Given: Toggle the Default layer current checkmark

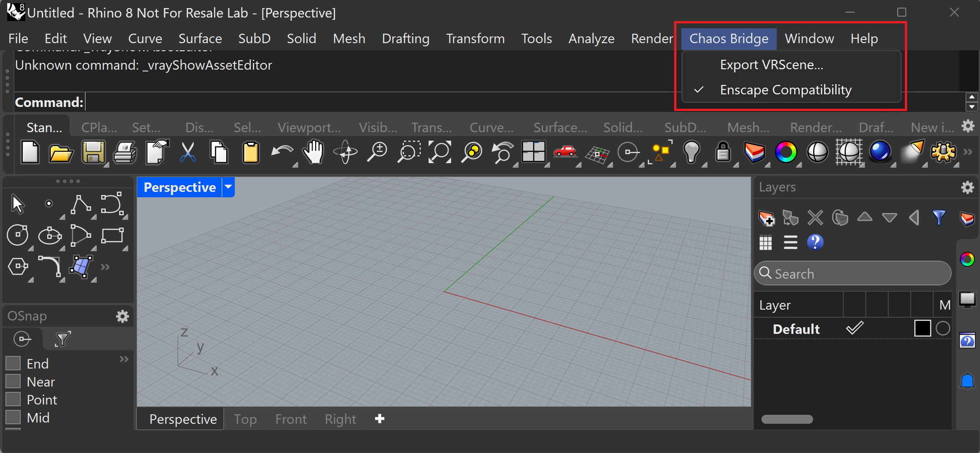Looking at the screenshot, I should coord(855,328).
